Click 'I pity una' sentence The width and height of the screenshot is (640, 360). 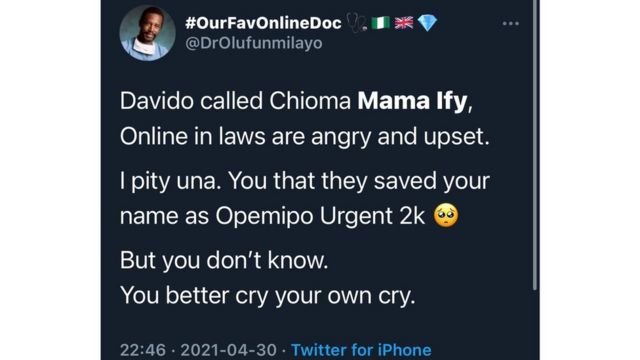(x=171, y=181)
